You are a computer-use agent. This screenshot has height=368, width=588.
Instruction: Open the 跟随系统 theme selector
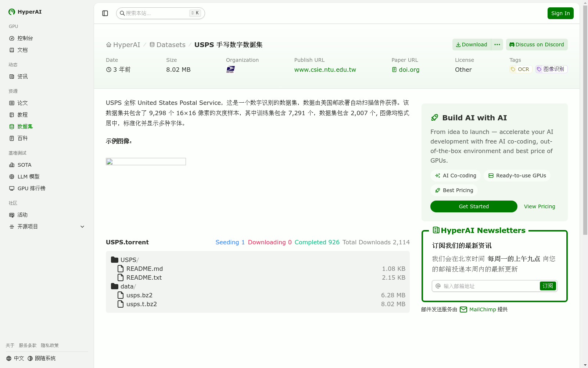pos(42,358)
